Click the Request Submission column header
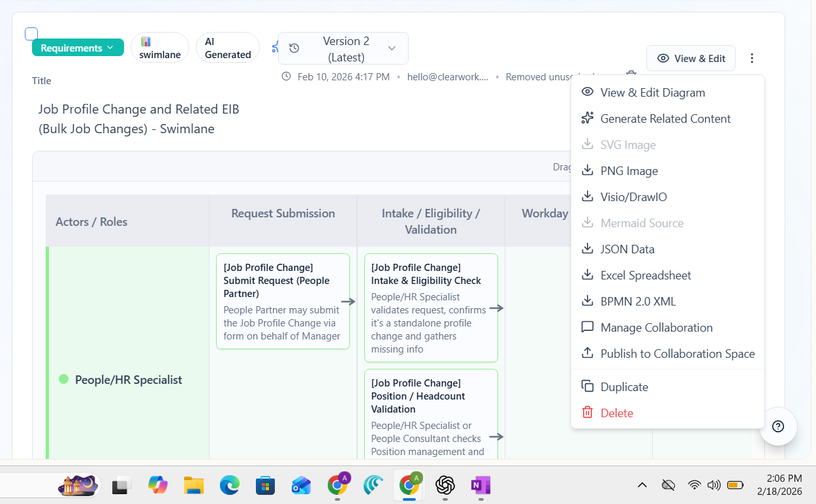Viewport: 816px width, 504px height. pos(283,213)
